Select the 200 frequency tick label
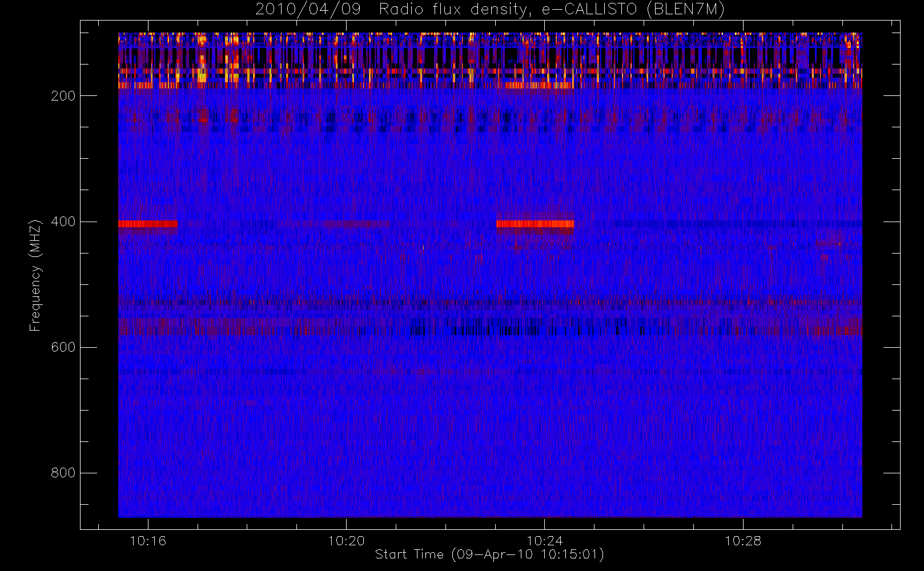The width and height of the screenshot is (924, 571). 63,96
